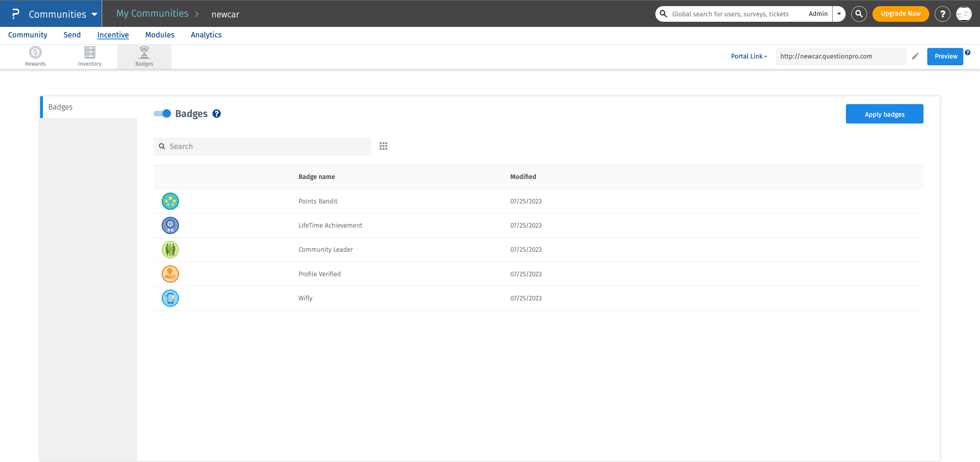Click the Points Bandit badge icon

click(x=170, y=201)
